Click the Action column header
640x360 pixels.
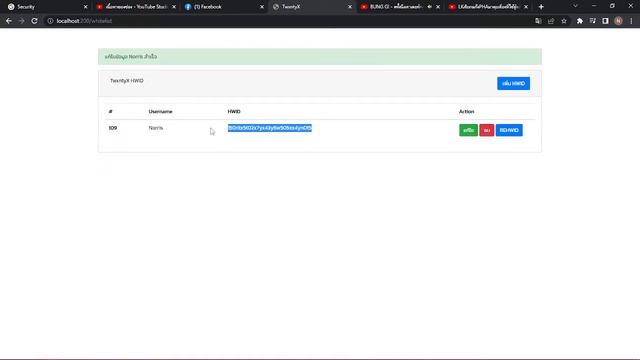click(467, 111)
